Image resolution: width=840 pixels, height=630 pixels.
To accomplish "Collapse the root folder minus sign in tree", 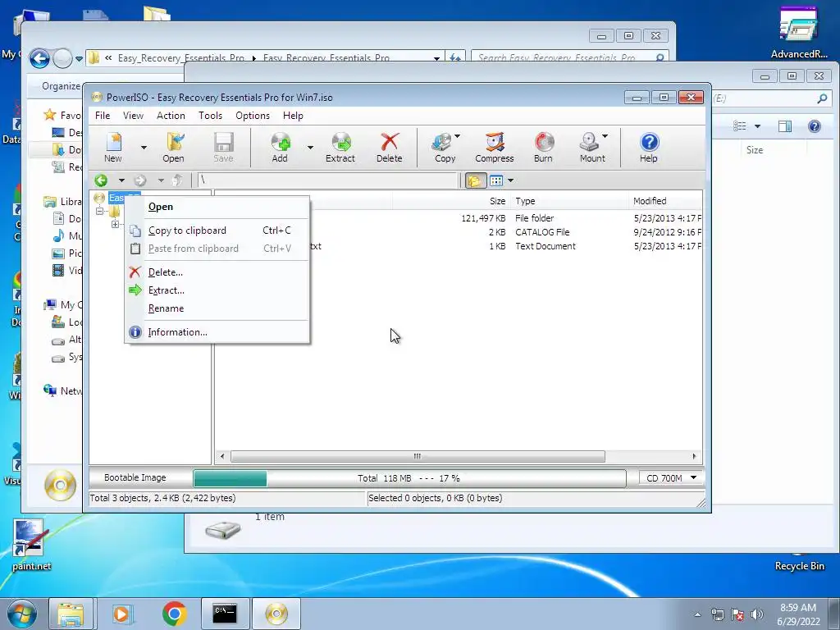I will [x=99, y=211].
